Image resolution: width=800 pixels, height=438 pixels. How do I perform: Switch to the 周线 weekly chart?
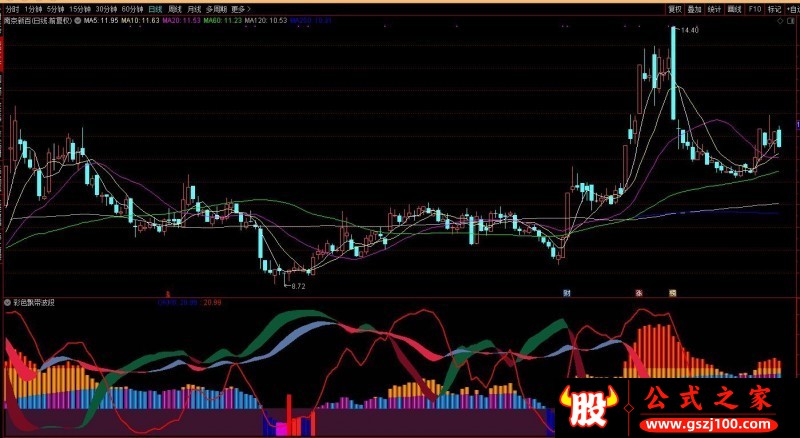coord(175,9)
